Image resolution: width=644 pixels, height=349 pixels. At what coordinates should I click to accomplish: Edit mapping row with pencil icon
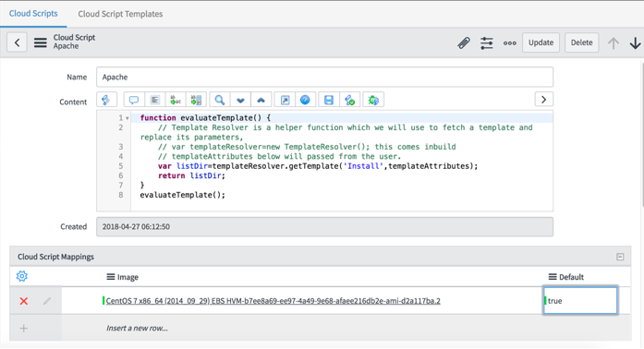pyautogui.click(x=47, y=301)
